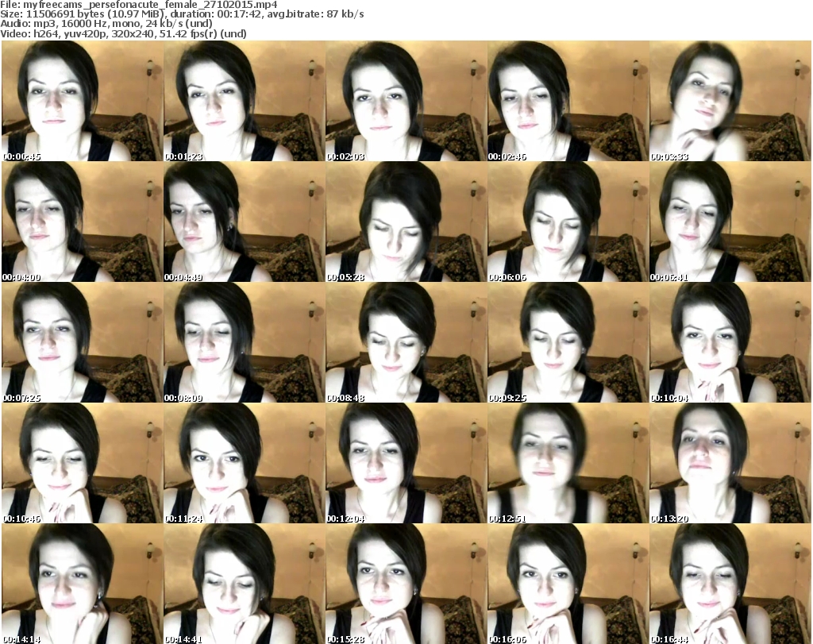Open the thumbnail at 00:04:00
Viewport: 813px width, 644px height.
83,222
